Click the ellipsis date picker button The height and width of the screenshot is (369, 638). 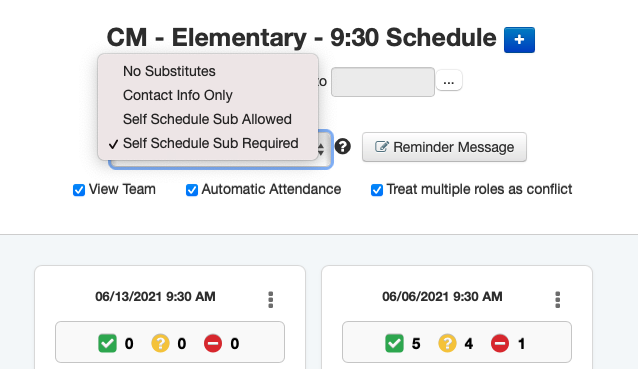coord(449,80)
